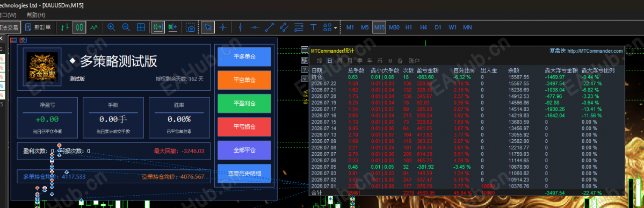644x208 pixels.
Task: Select the Fibonacci retracement tool
Action: pyautogui.click(x=299, y=27)
